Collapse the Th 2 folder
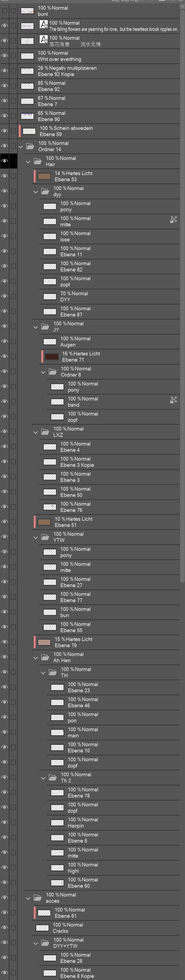This screenshot has height=980, width=185. (43, 778)
